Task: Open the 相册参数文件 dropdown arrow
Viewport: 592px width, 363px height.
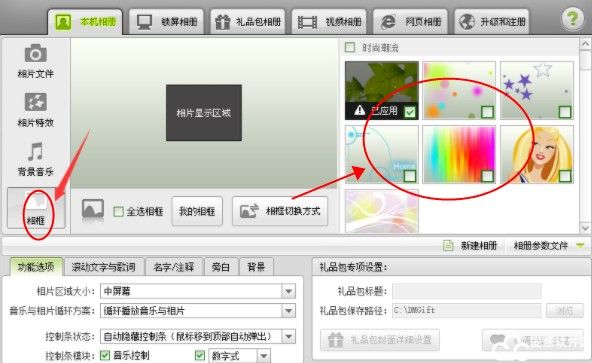Action: tap(580, 246)
